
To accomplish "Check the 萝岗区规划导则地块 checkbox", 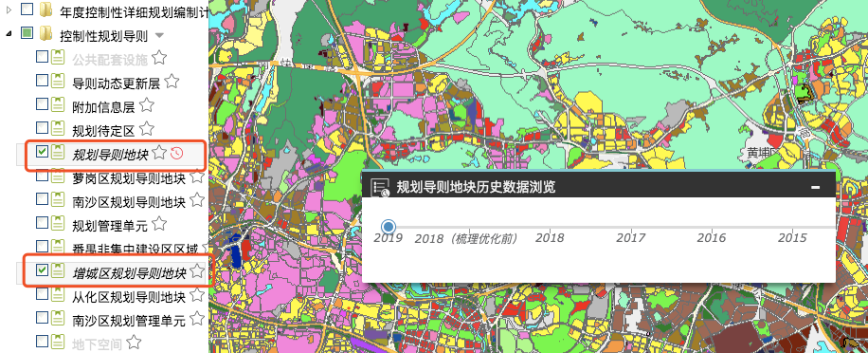I will (x=42, y=176).
